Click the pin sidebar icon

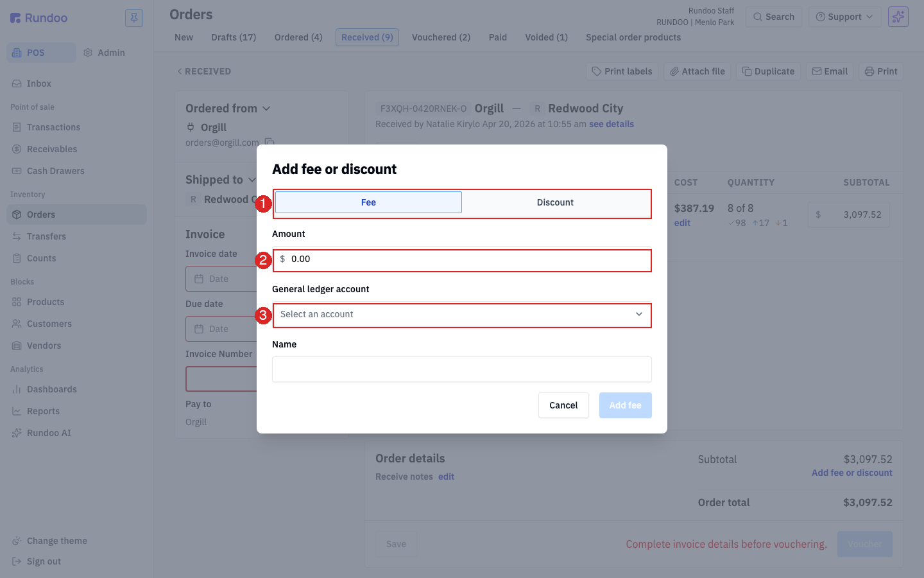click(134, 18)
